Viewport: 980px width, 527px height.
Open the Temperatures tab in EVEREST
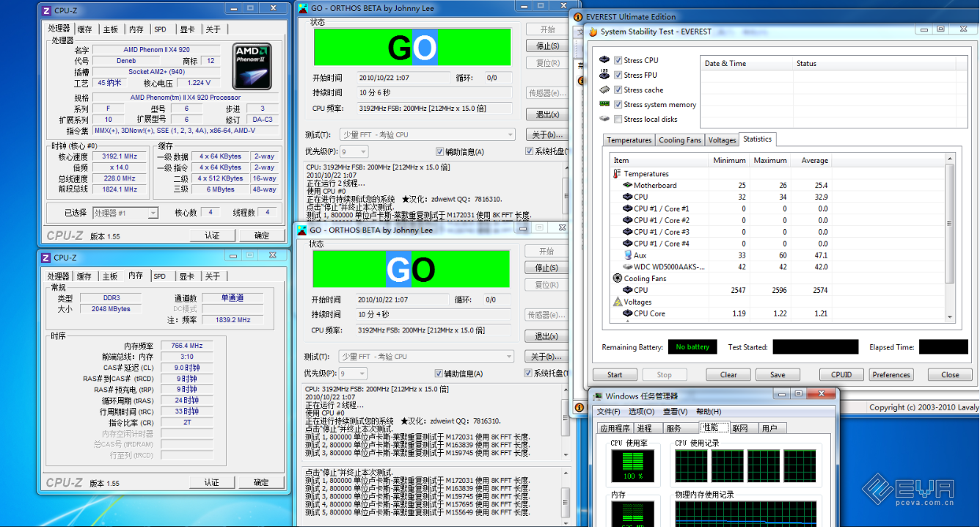[x=629, y=140]
